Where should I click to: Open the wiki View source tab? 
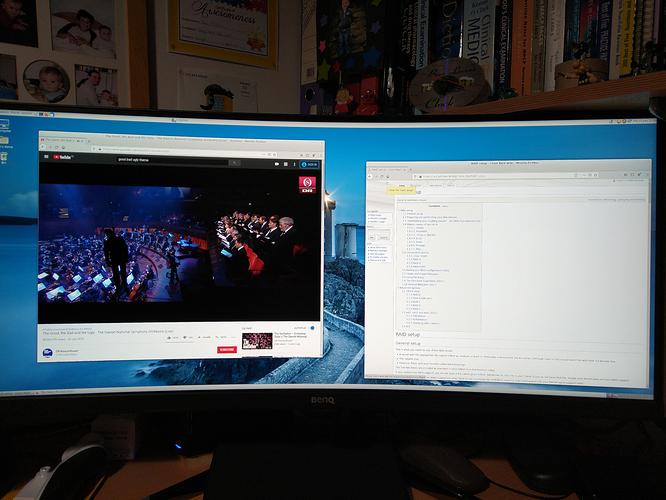click(x=435, y=186)
